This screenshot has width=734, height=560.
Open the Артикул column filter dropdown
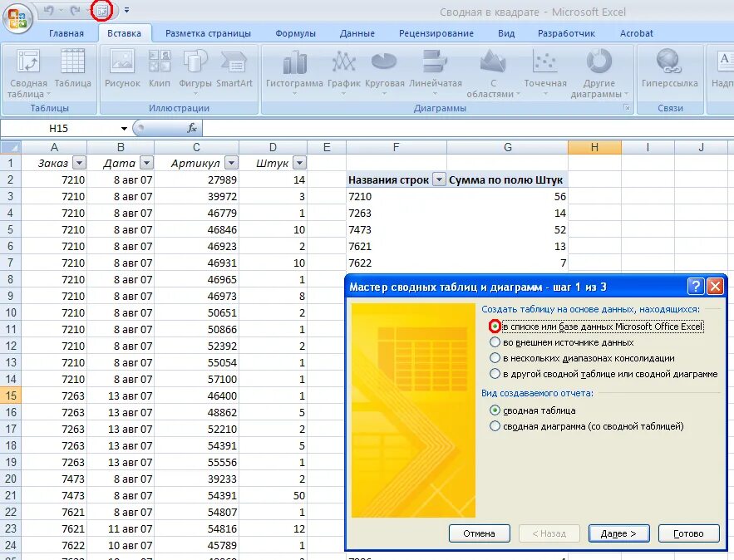pos(231,163)
